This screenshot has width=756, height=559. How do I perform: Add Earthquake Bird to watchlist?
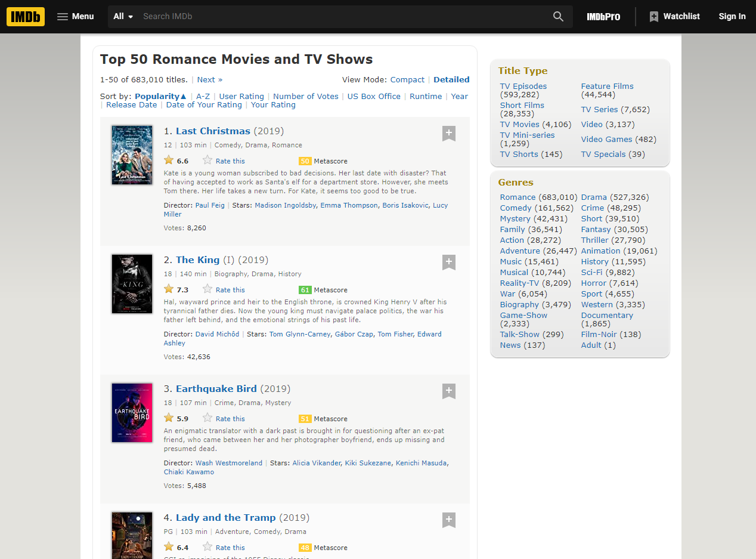[449, 391]
